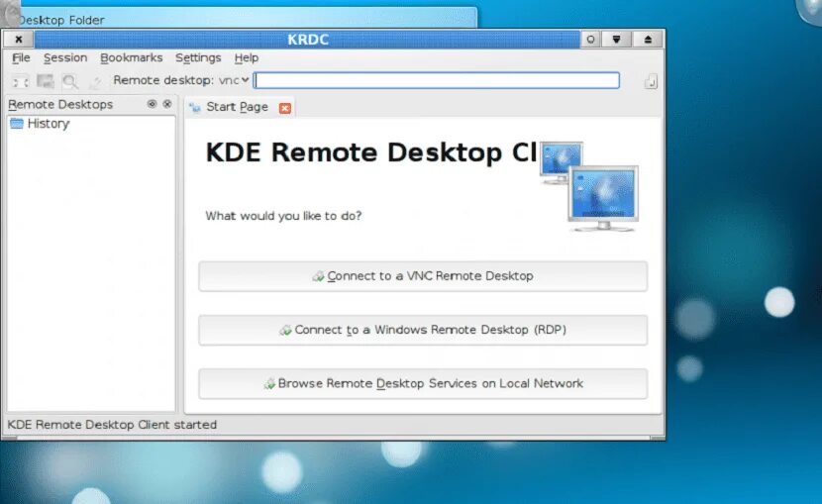Click the 'Remote desktop:' label

point(163,80)
